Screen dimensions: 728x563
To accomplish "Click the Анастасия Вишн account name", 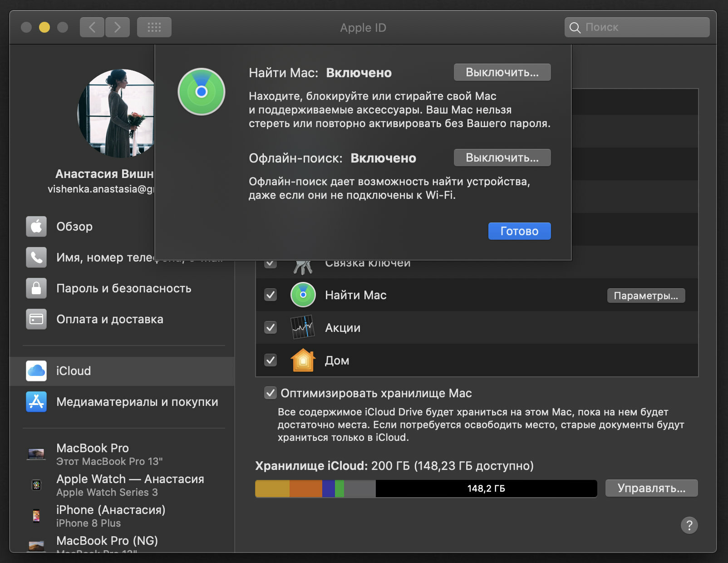I will 104,174.
